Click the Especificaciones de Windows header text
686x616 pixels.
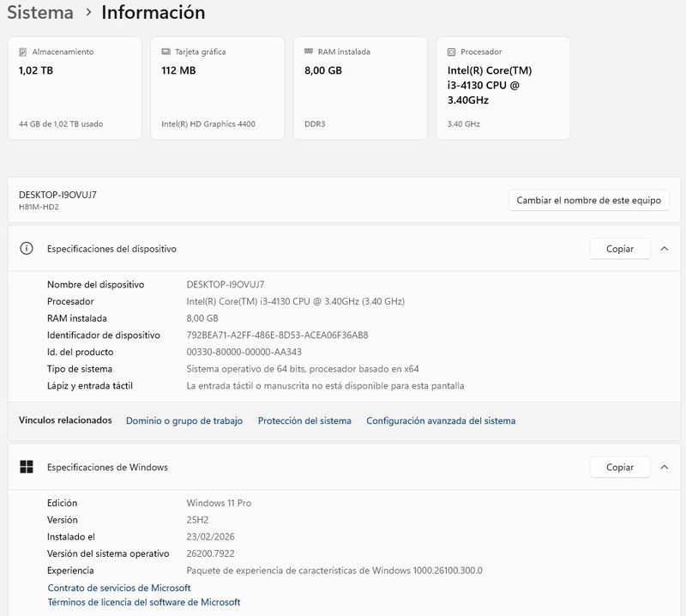pos(107,467)
